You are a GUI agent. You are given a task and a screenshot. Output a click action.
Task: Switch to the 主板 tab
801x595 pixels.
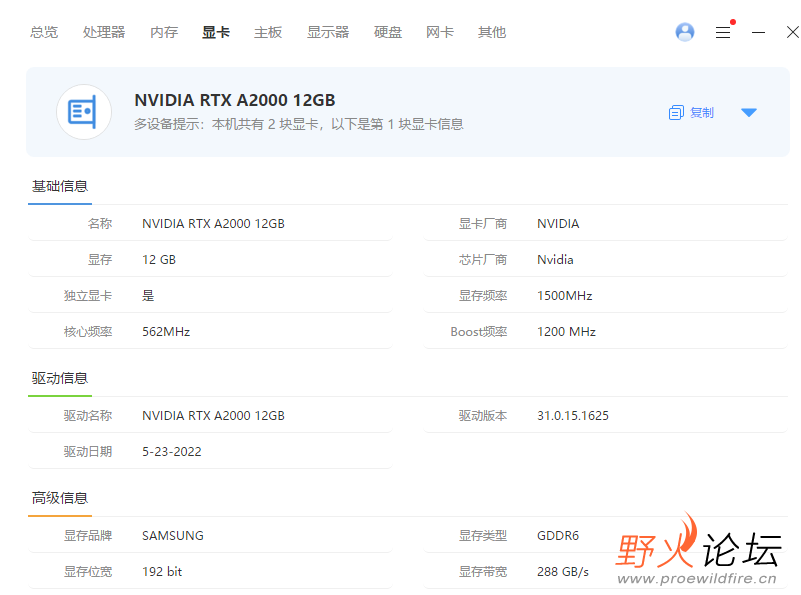(x=268, y=32)
